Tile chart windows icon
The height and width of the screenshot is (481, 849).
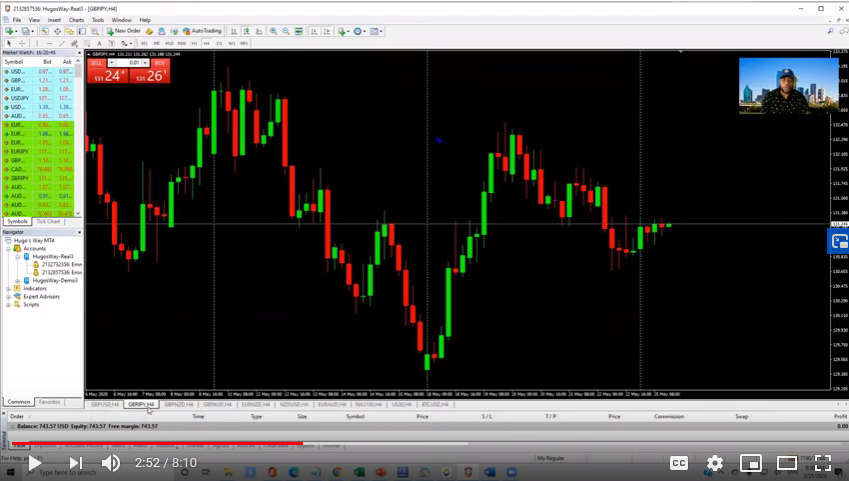coord(299,31)
